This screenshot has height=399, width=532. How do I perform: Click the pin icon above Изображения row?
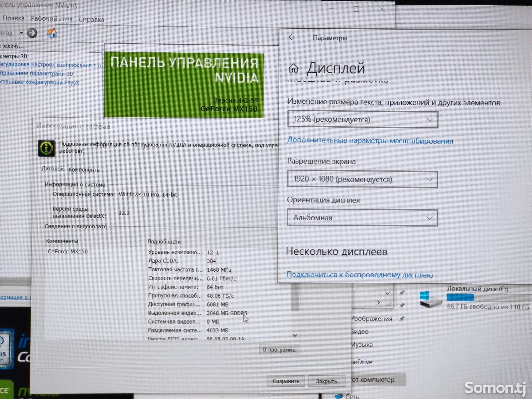click(402, 305)
